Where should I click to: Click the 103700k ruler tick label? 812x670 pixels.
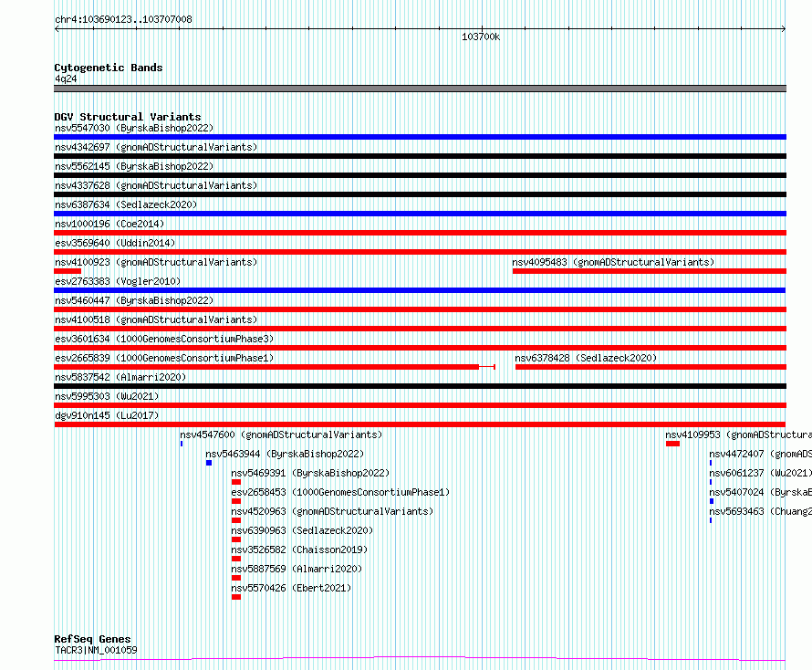tap(481, 37)
